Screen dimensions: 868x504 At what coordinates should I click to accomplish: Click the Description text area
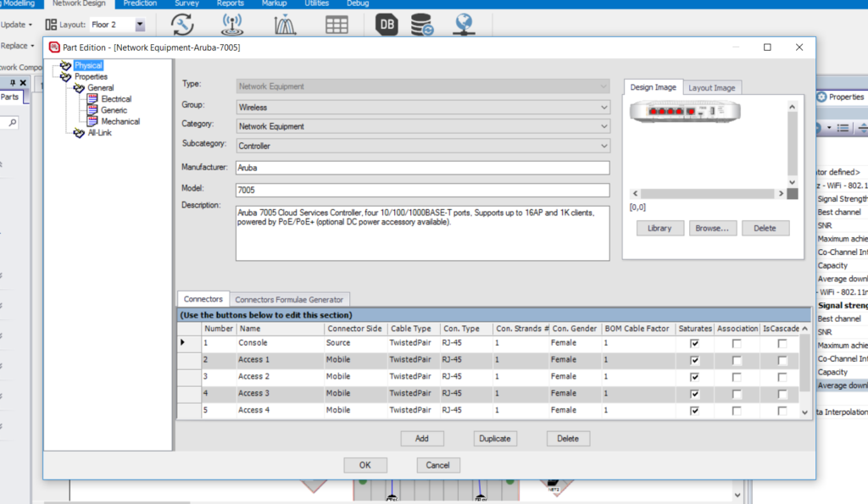[x=423, y=234]
